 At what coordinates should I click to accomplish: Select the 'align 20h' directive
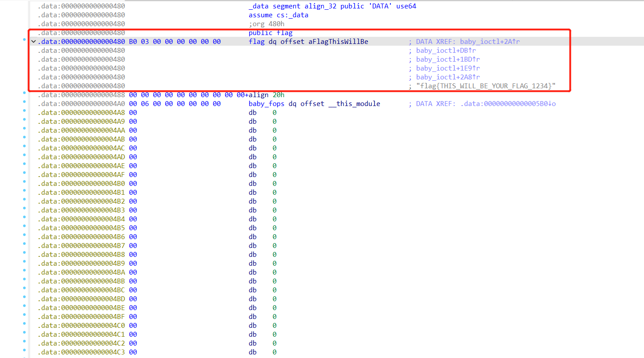click(x=266, y=95)
